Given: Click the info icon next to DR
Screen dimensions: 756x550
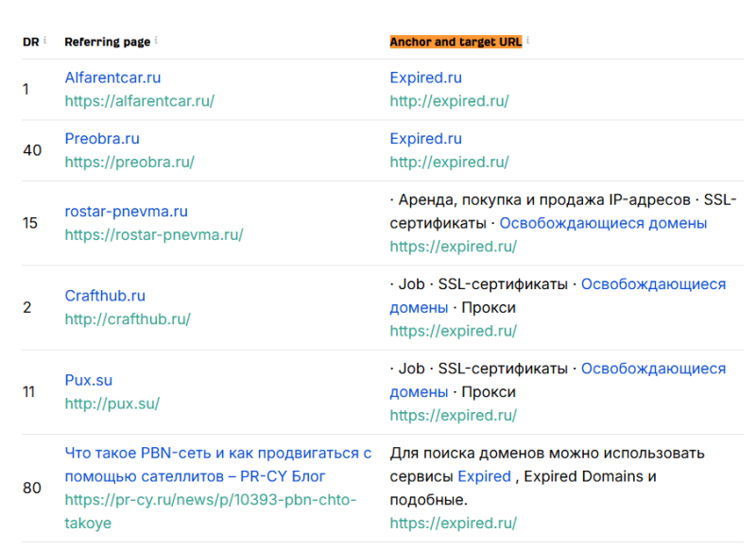Looking at the screenshot, I should click(x=44, y=41).
